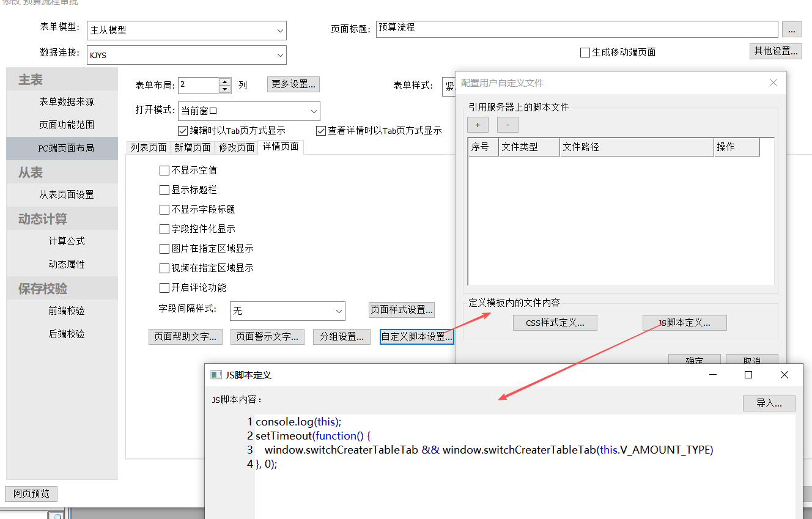Close the 配置用户自定义文件 dialog
812x519 pixels.
tap(773, 83)
